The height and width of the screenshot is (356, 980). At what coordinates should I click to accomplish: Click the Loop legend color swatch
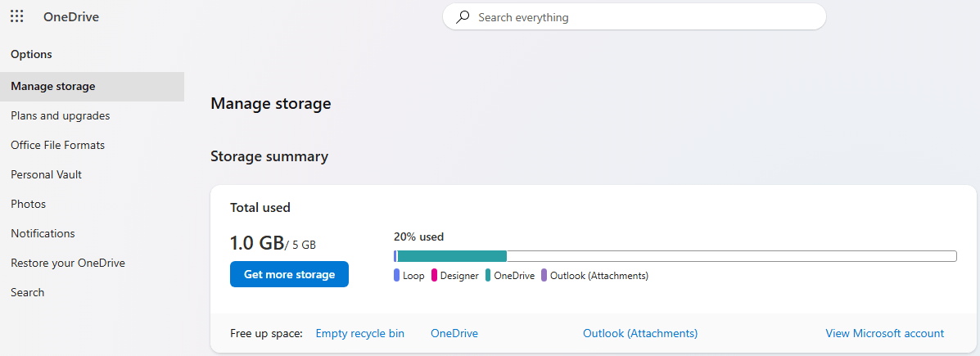click(396, 276)
